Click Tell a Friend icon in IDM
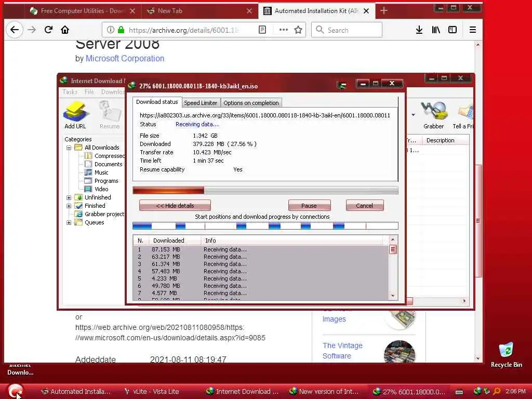Viewport: 532px width, 399px height. [463, 115]
